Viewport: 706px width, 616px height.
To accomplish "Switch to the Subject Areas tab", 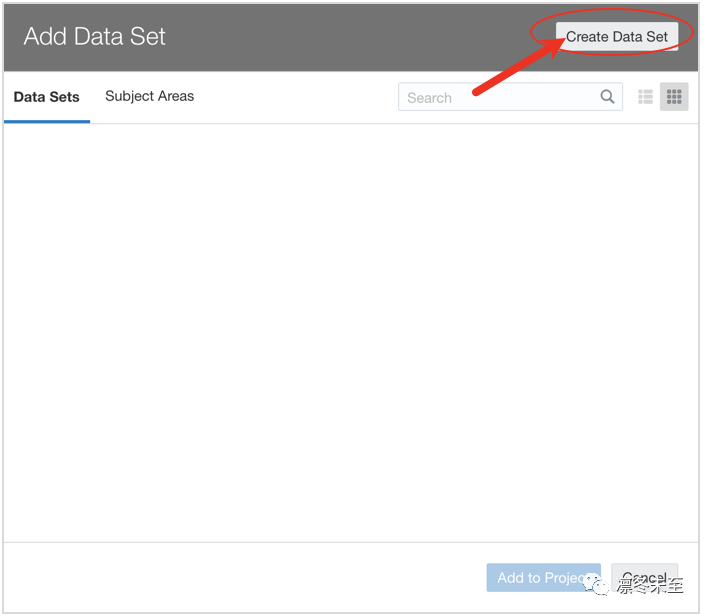I will click(x=149, y=96).
